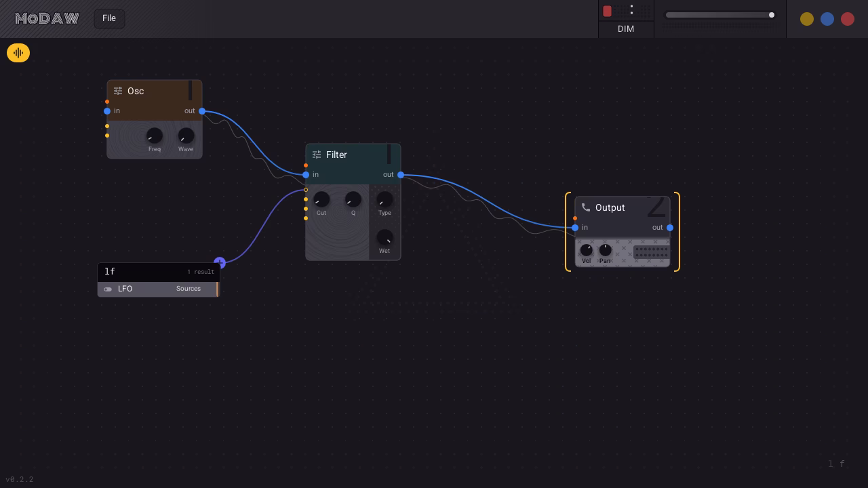Select the LFO search result

[x=159, y=289]
